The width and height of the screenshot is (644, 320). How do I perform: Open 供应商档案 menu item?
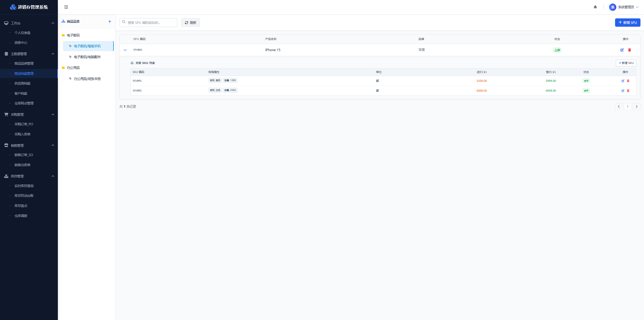(x=29, y=83)
